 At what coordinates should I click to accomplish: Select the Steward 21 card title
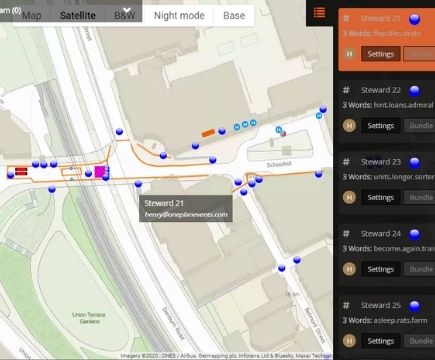380,18
